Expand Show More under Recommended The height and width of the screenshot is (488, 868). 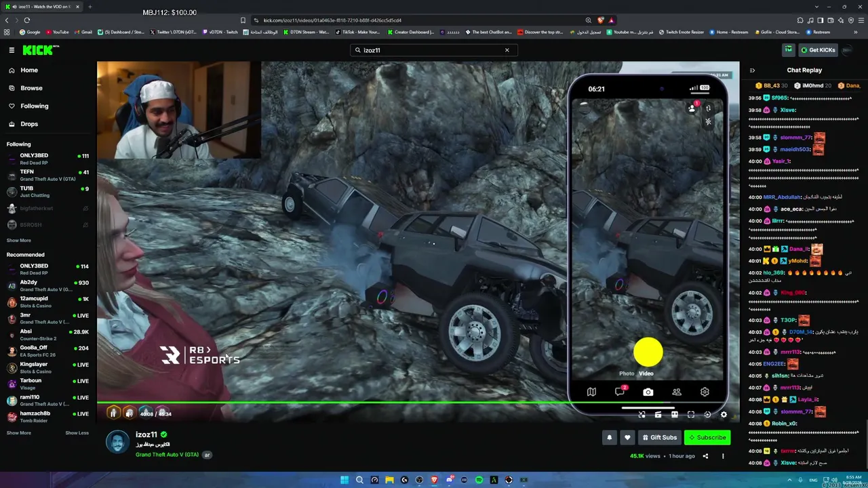click(x=19, y=433)
